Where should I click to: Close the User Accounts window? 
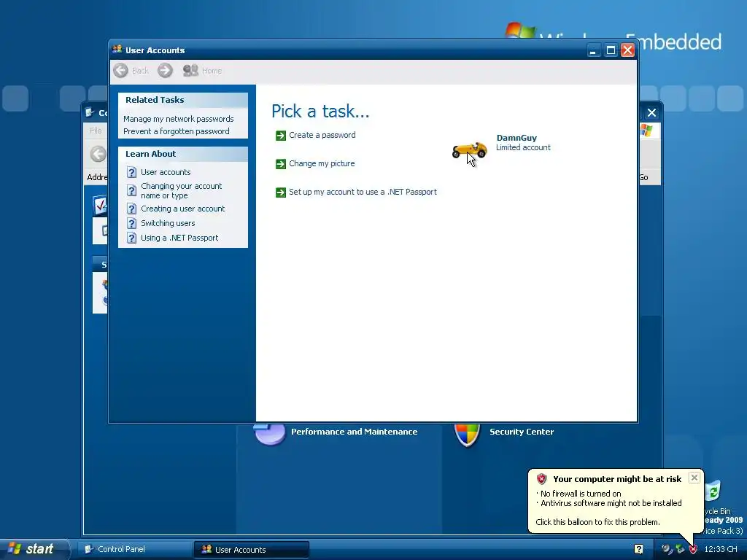click(628, 50)
